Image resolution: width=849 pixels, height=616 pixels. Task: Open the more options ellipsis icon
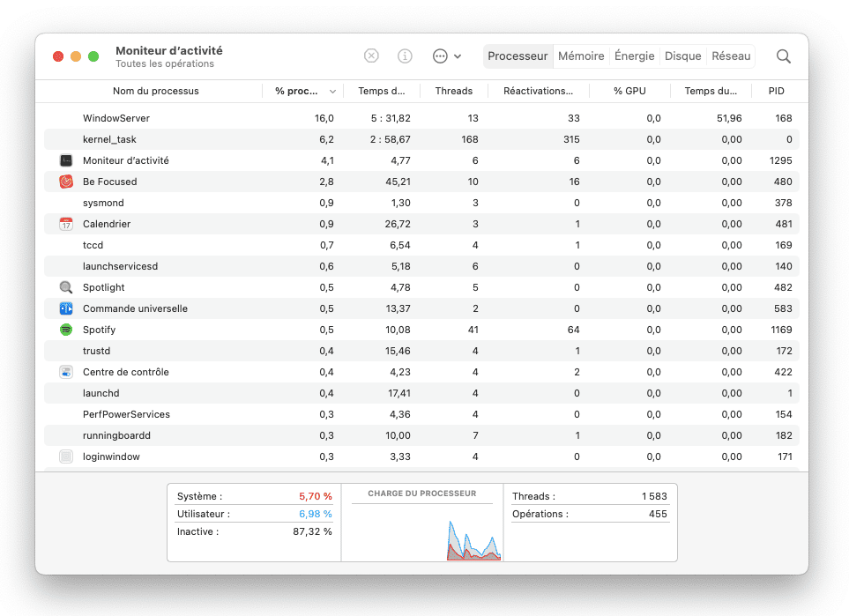click(440, 56)
